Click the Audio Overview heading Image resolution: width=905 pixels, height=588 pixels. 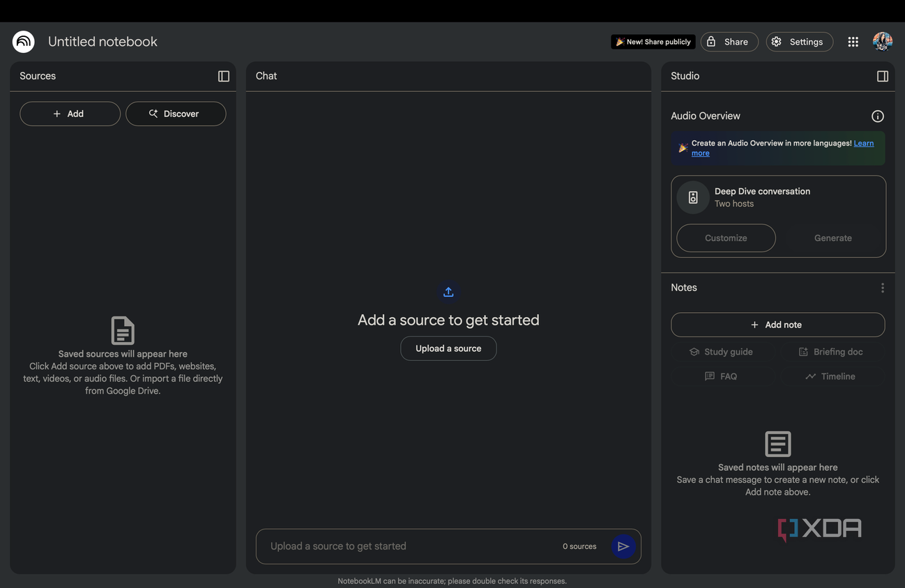[706, 116]
